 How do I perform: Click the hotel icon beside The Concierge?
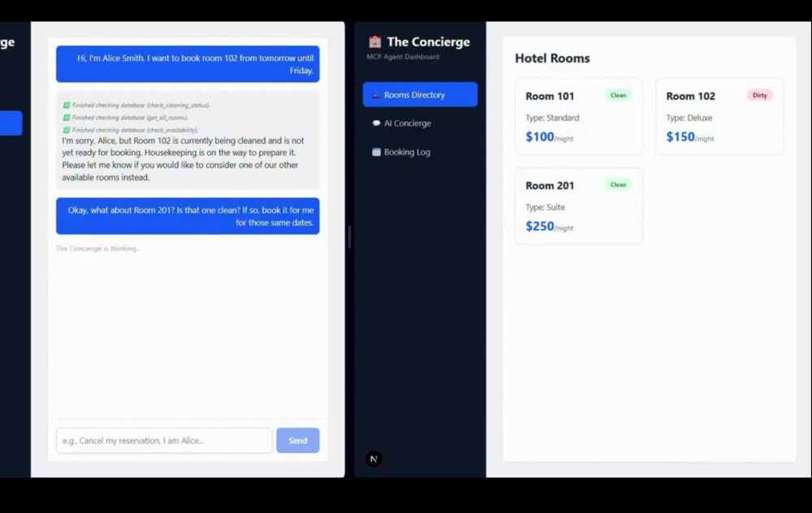375,41
